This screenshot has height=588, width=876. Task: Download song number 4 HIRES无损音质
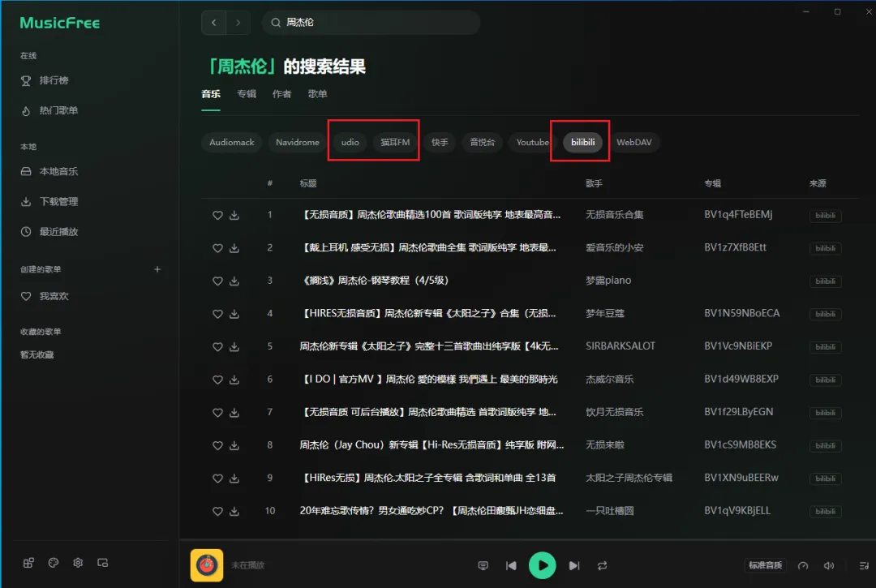click(x=234, y=314)
